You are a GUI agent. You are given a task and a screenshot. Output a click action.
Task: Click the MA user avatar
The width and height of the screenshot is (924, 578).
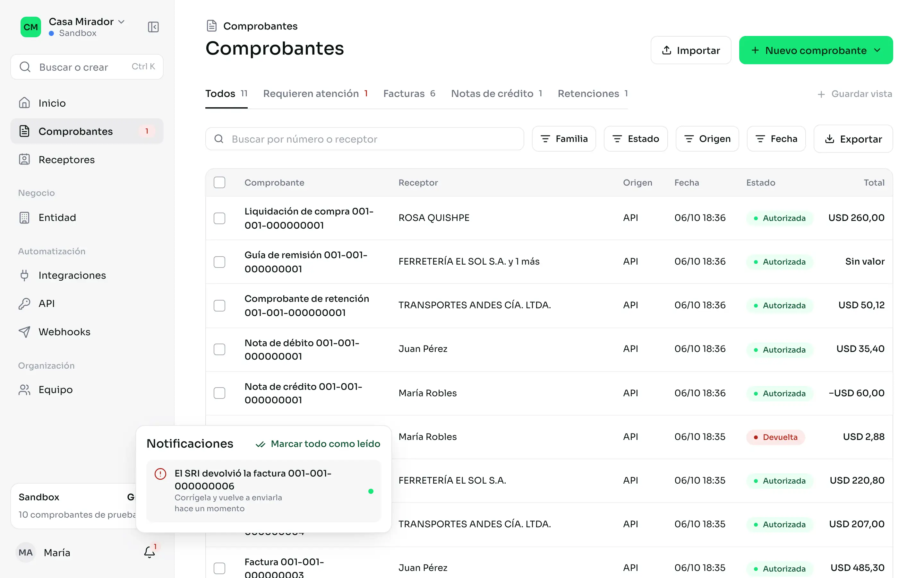[26, 552]
